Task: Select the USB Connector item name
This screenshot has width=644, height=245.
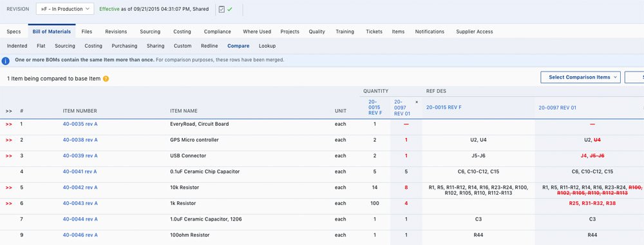Action: 188,156
